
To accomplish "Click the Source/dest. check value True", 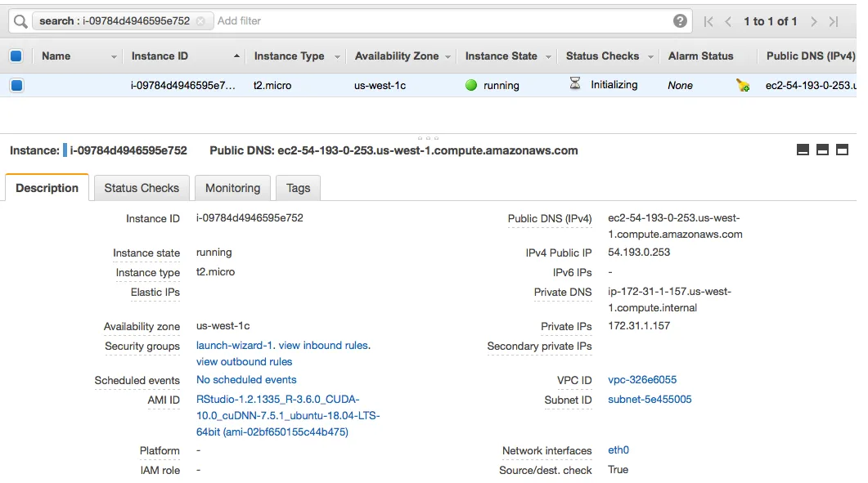I will coord(618,469).
